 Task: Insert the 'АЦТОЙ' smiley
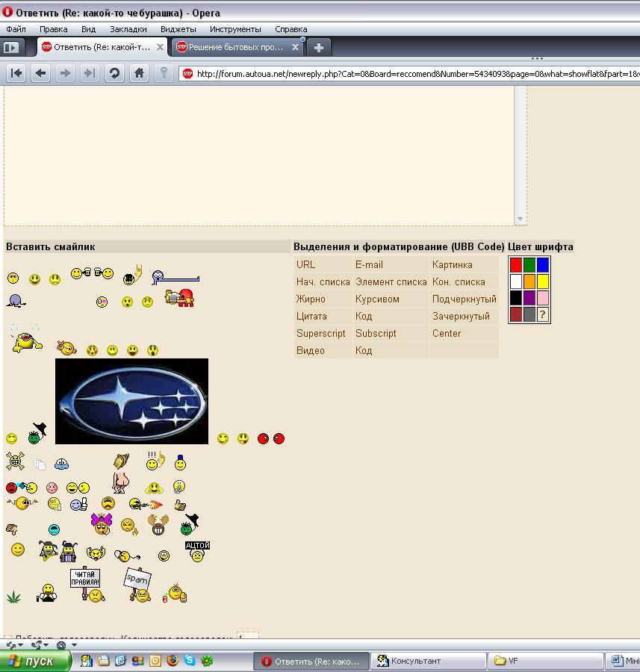point(197,551)
